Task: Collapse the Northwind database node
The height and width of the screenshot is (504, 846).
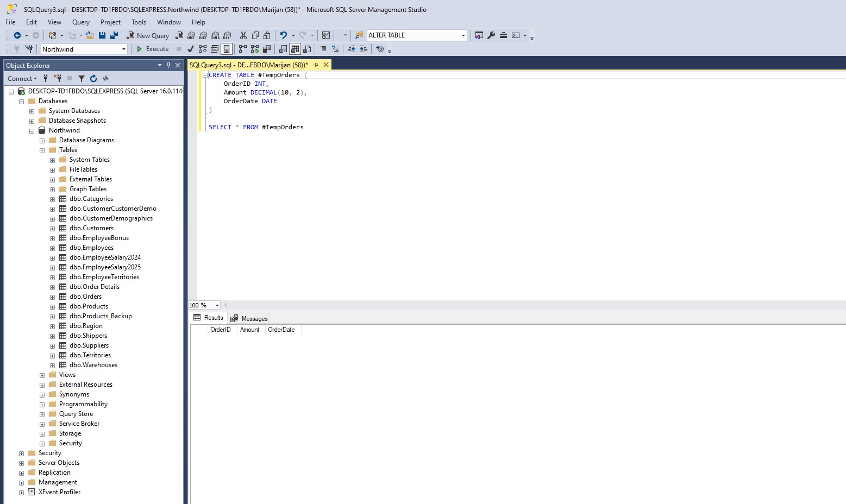Action: (x=32, y=130)
